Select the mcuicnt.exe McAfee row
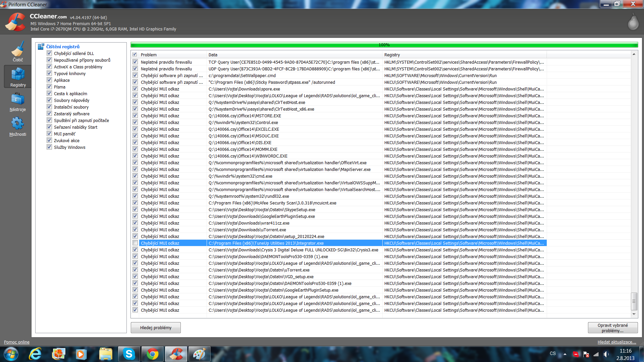 click(x=339, y=203)
